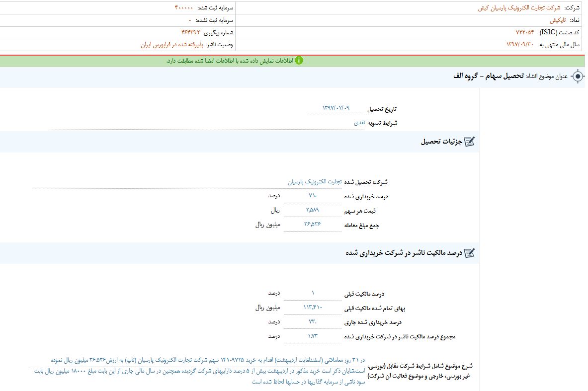
Task: Select the tracking number ۴۶۴۳۹۲
Action: [190, 33]
